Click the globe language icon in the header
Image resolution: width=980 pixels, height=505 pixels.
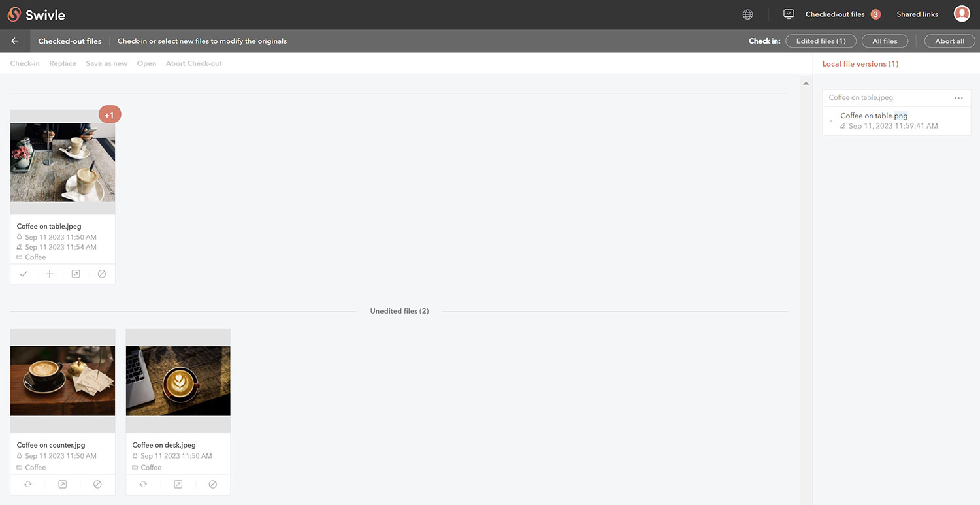pos(747,14)
